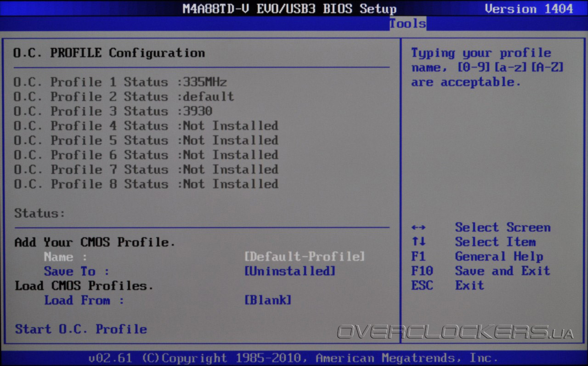The width and height of the screenshot is (588, 366).
Task: Click the Select Screen legend text
Action: tap(503, 228)
